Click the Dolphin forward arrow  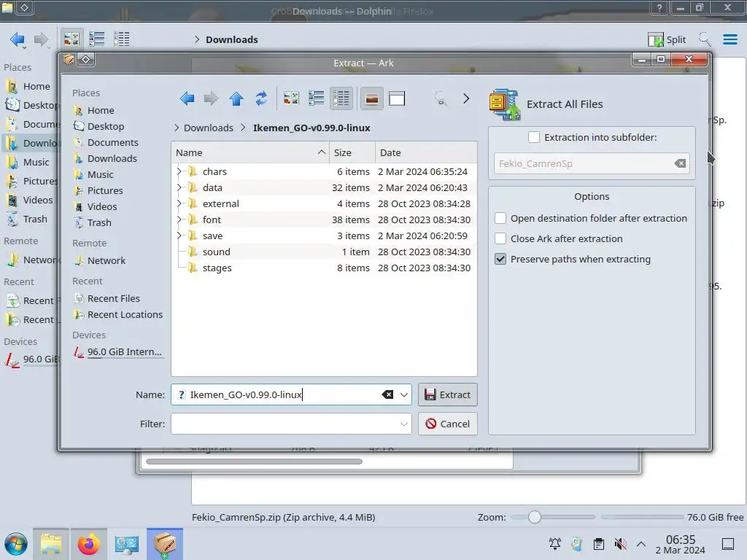(x=42, y=39)
